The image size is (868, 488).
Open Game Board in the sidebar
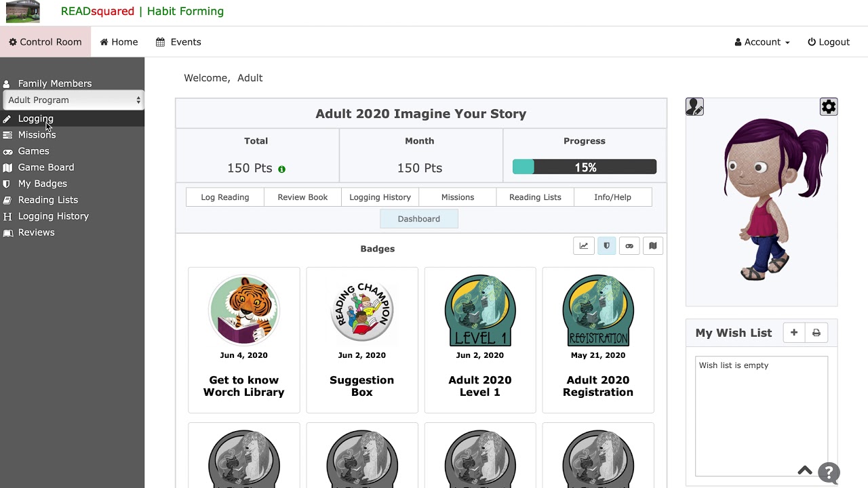46,167
